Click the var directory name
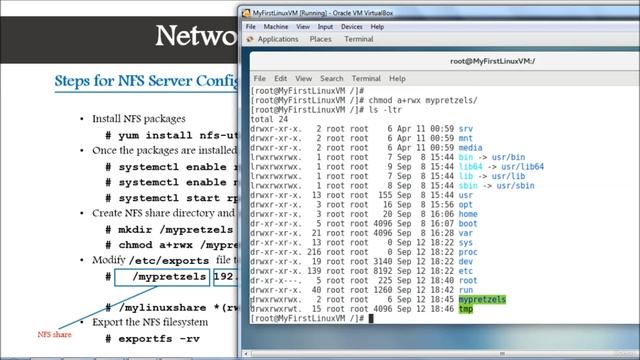 [466, 233]
